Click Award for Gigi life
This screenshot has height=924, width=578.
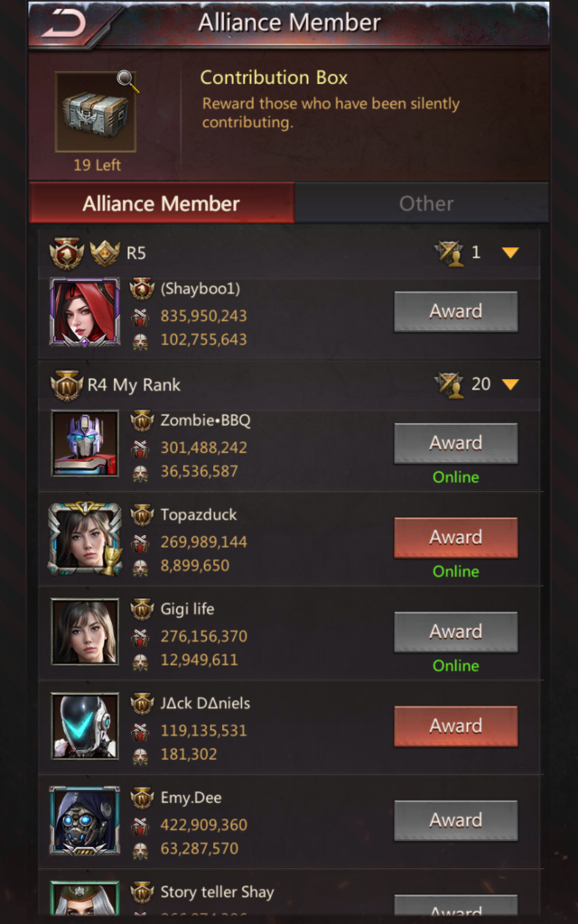pyautogui.click(x=456, y=632)
